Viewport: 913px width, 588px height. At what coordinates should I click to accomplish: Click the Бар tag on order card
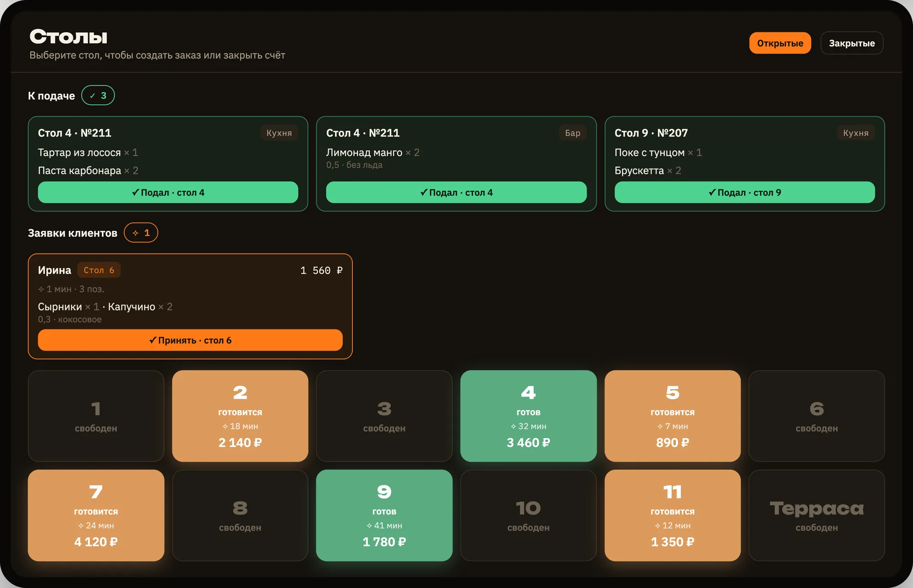(x=572, y=133)
